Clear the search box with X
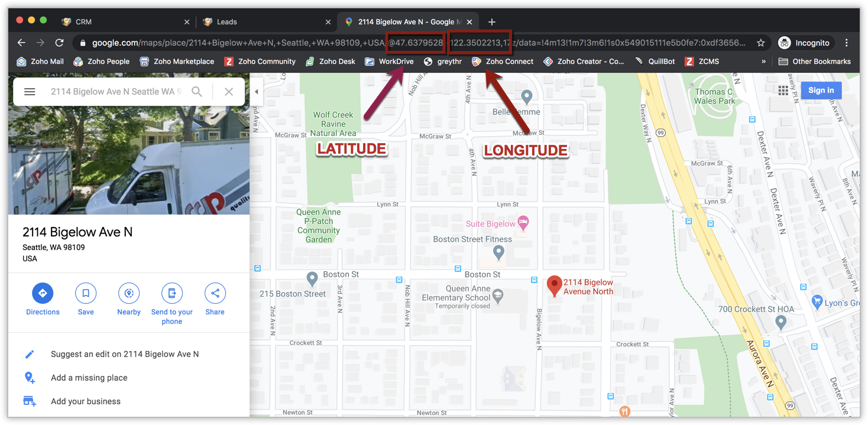Viewport: 868px width, 425px height. click(229, 92)
